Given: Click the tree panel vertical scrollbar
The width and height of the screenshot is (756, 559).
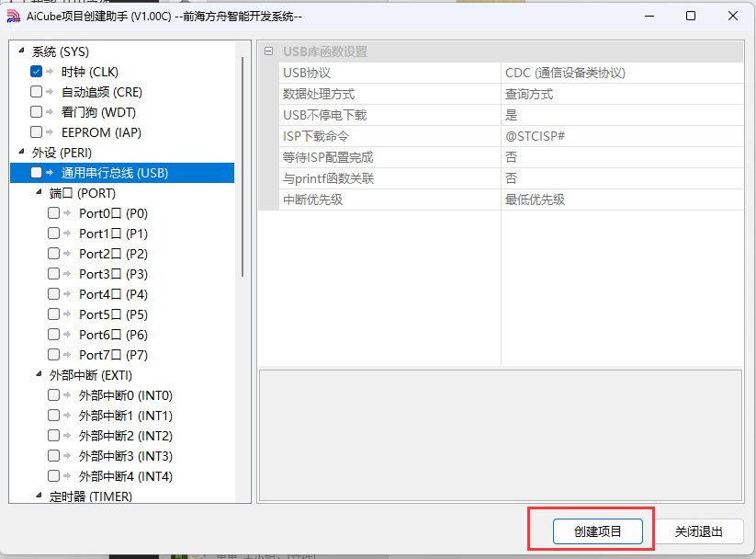Looking at the screenshot, I should click(x=243, y=167).
